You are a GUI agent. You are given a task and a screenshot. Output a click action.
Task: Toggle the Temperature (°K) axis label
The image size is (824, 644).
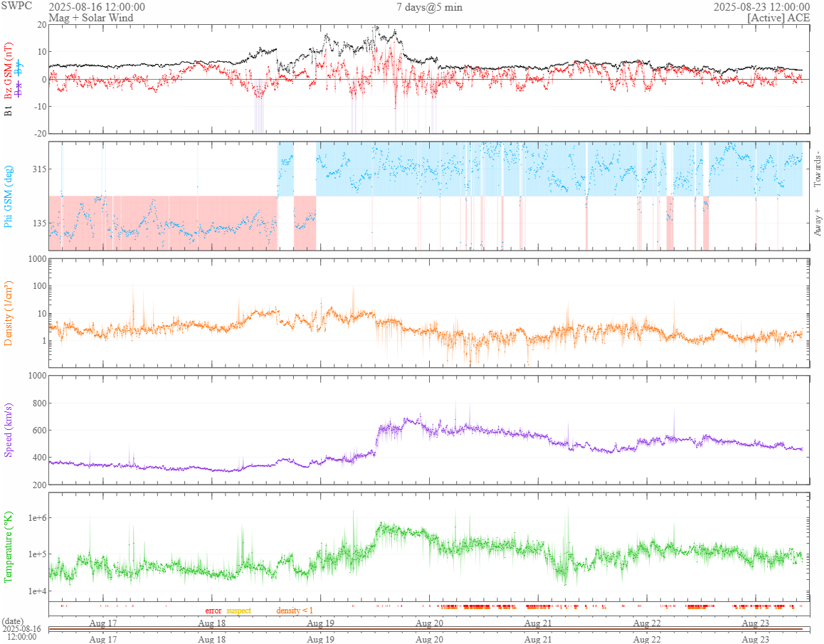[x=8, y=547]
